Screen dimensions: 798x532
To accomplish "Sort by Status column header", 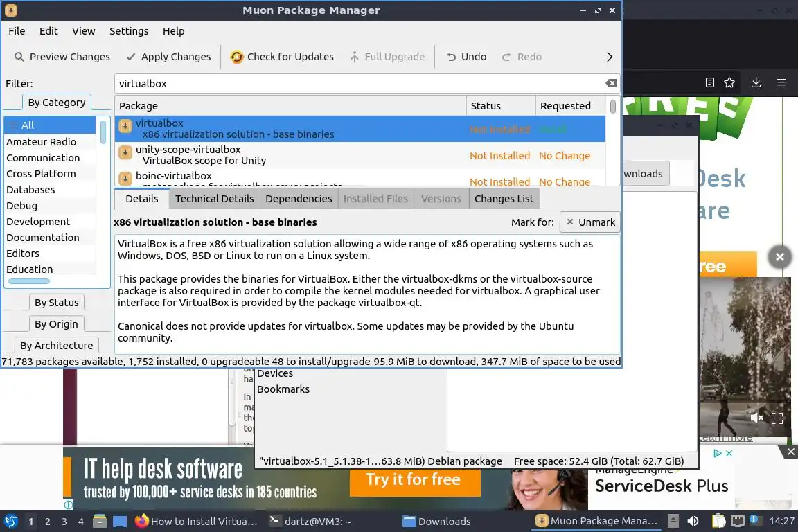I will click(x=501, y=105).
